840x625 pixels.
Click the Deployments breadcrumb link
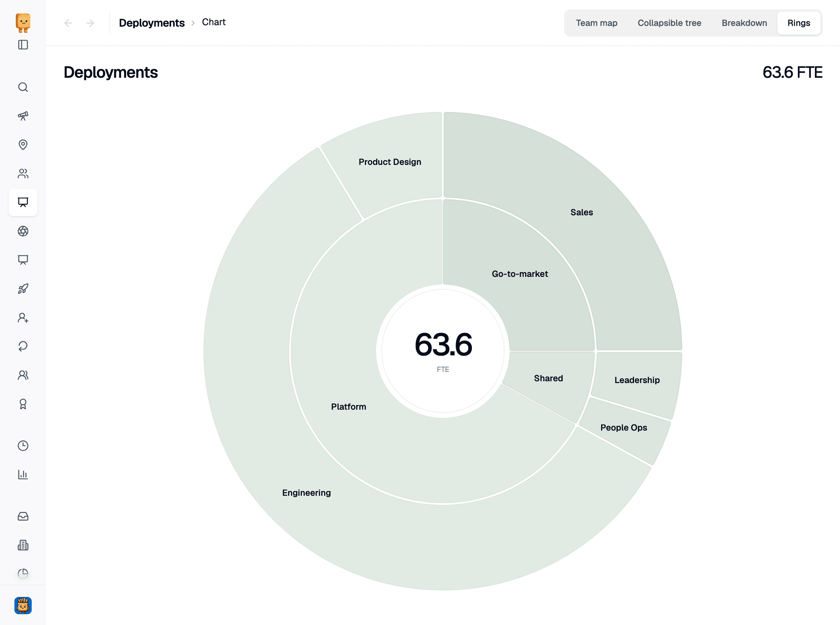click(152, 23)
